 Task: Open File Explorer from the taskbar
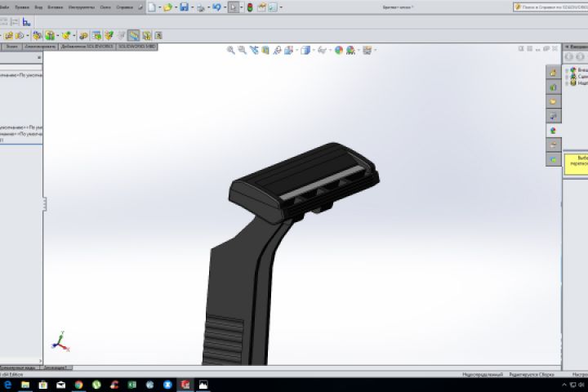(25, 385)
